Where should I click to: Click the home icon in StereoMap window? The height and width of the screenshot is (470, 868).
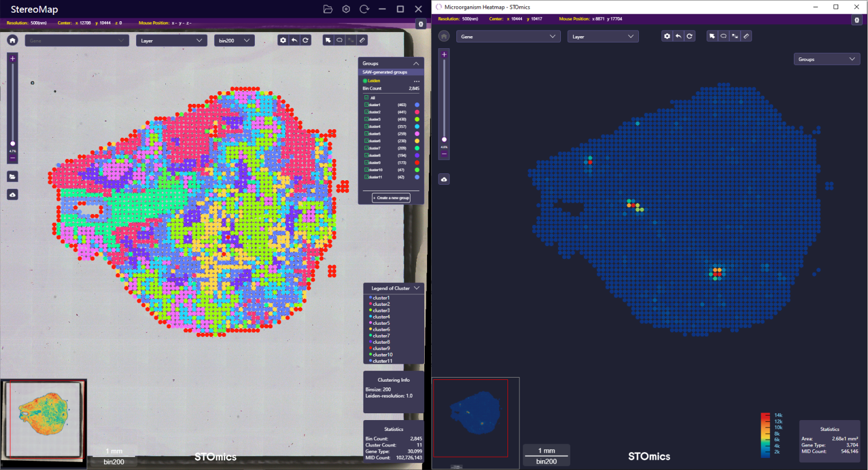point(13,40)
